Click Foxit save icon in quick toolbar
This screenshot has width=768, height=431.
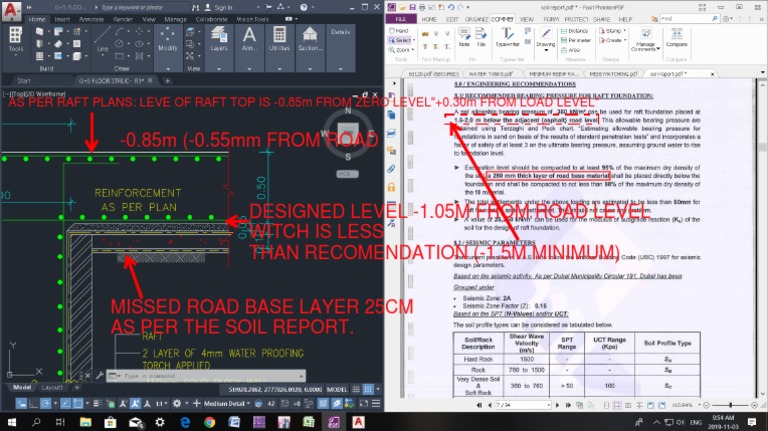point(412,7)
